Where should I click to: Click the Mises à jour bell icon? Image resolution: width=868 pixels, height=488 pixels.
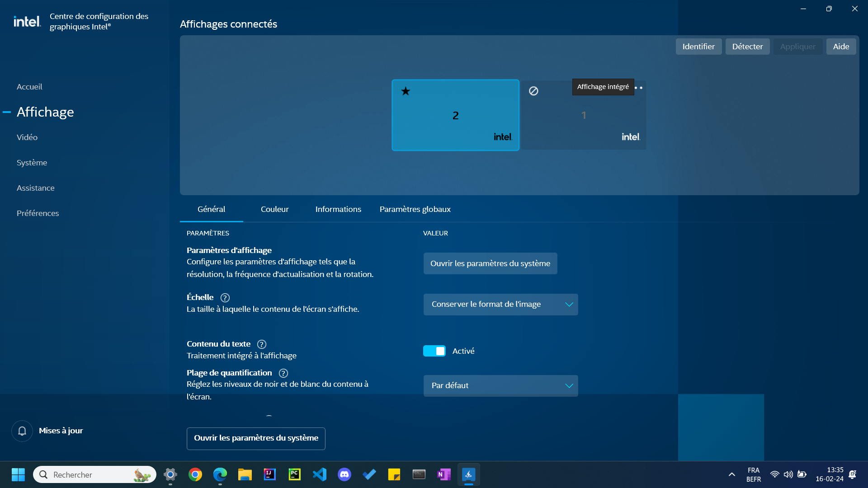22,431
